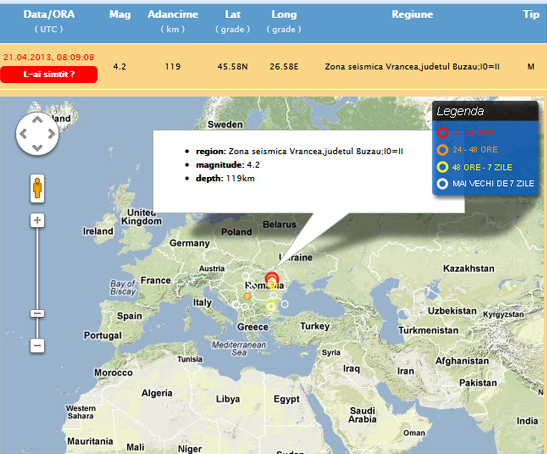Click the Regiune column header

pyautogui.click(x=412, y=14)
